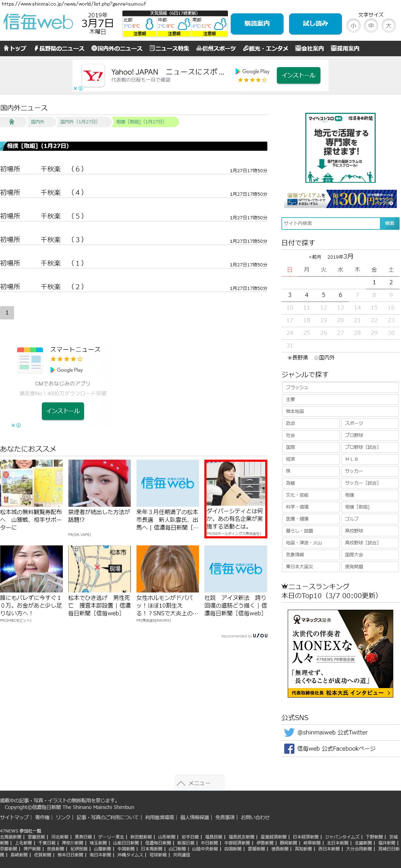Go to previous month via <前月
401x868 pixels.
[315, 257]
